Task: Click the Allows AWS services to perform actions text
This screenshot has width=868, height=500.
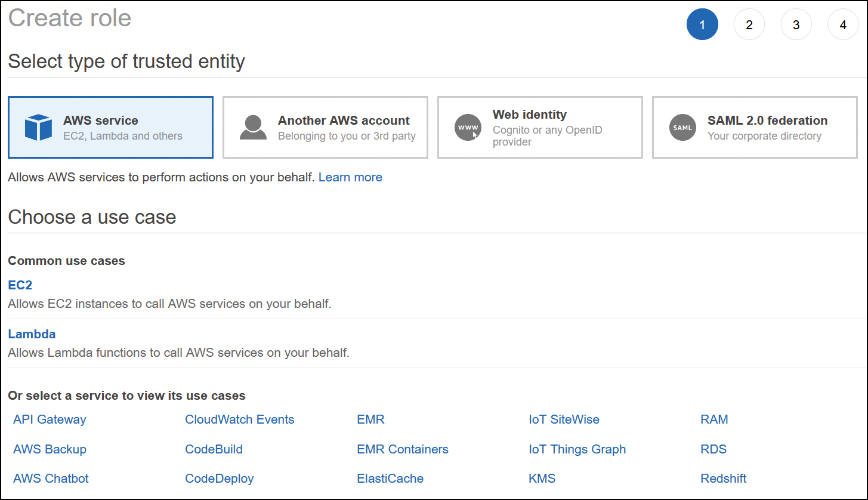Action: pos(161,177)
